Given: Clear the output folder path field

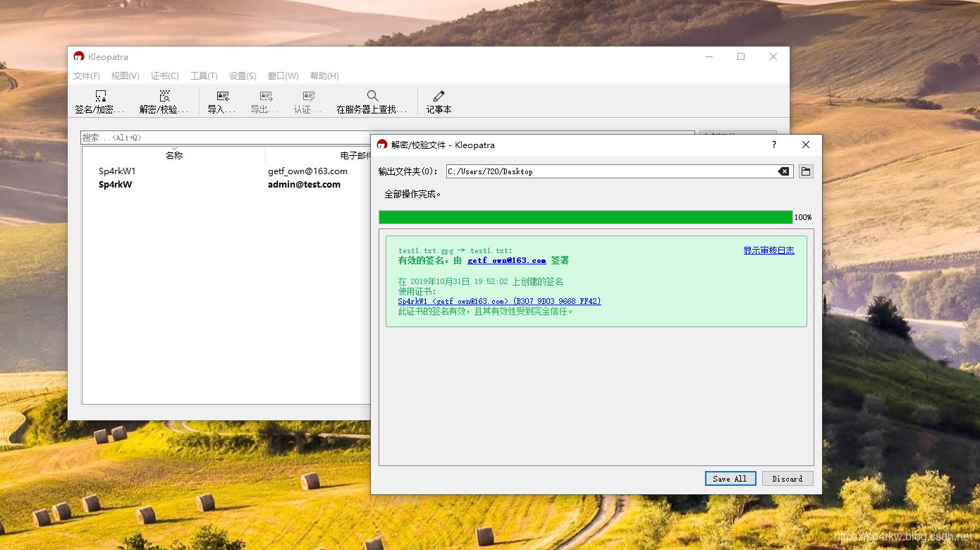Looking at the screenshot, I should (783, 171).
